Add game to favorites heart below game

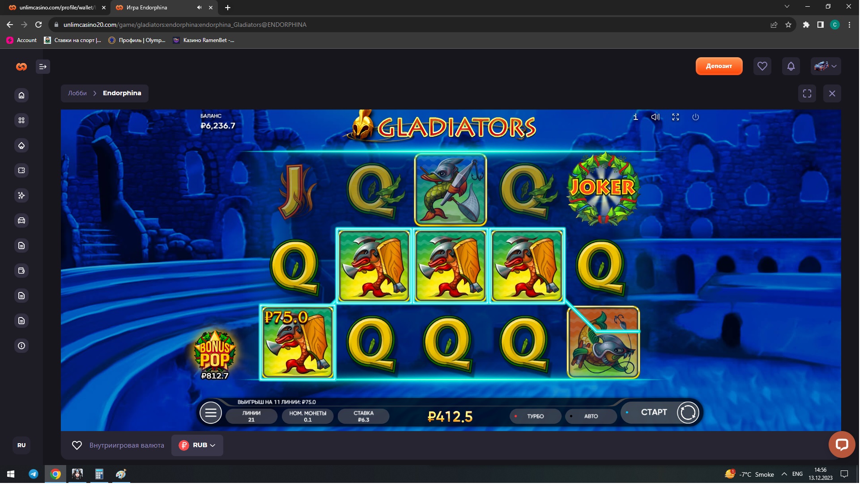click(77, 445)
